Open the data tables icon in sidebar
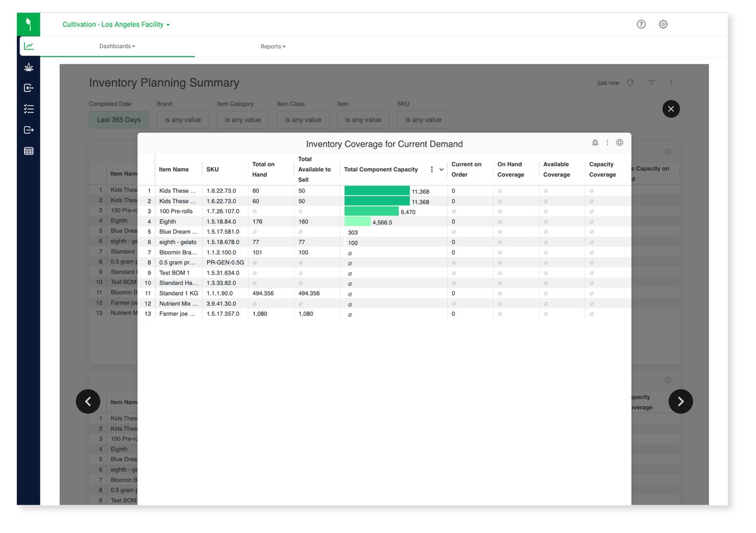This screenshot has width=756, height=533. [28, 151]
